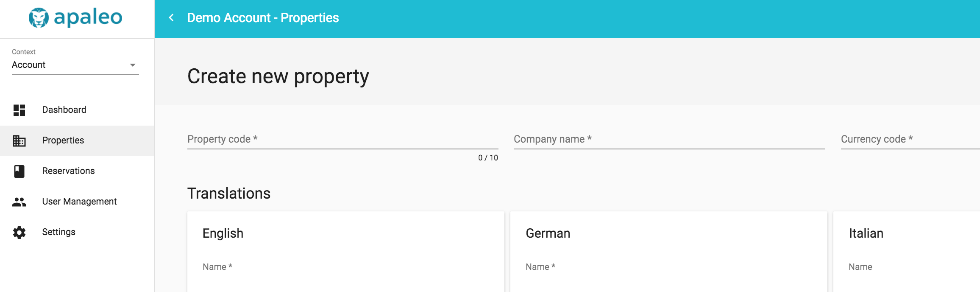Focus the Currency code field
This screenshot has height=292, width=980.
click(x=910, y=139)
